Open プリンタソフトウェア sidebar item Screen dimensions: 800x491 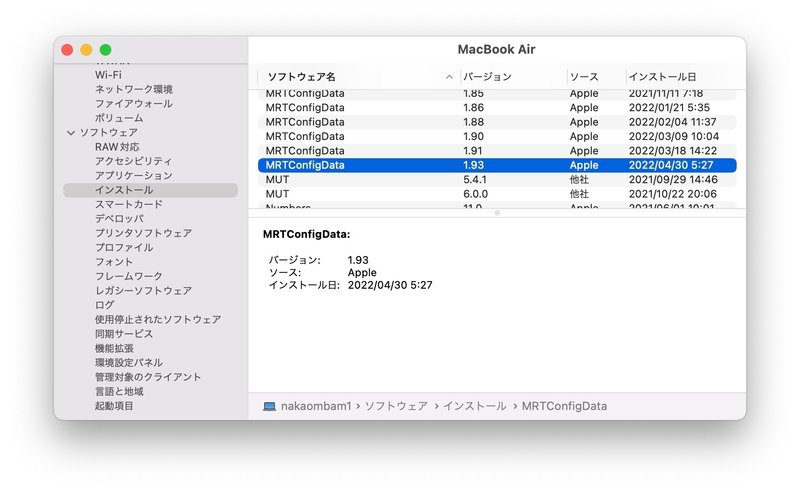pos(143,233)
